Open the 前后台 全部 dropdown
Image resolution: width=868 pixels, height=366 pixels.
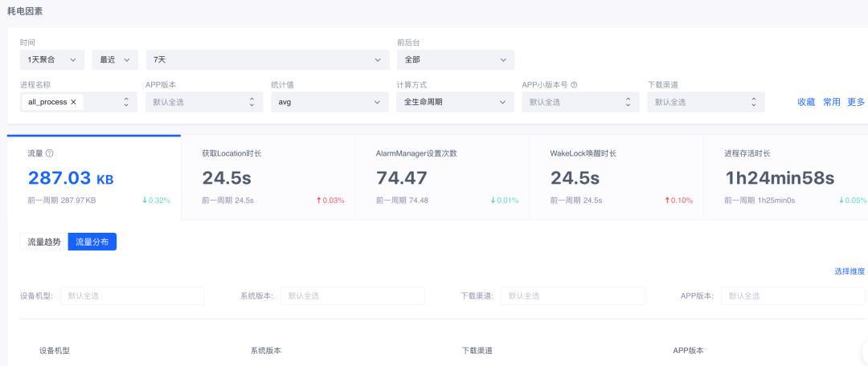click(x=455, y=60)
